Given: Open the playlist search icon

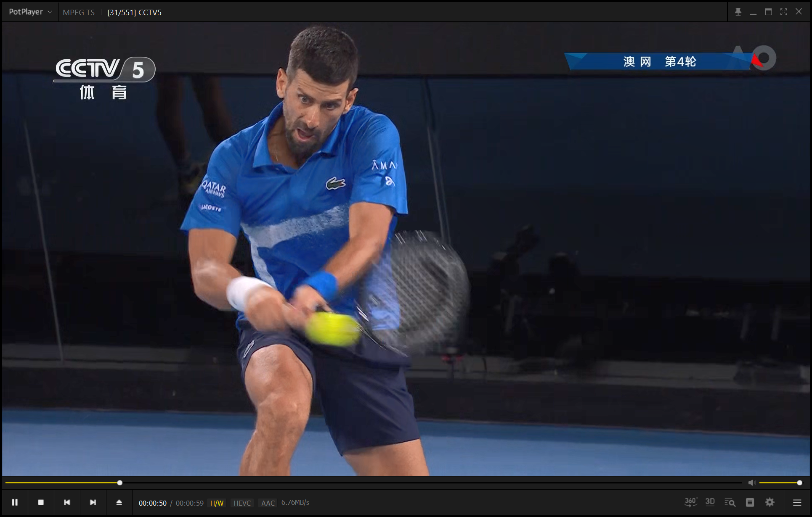Looking at the screenshot, I should tap(730, 502).
